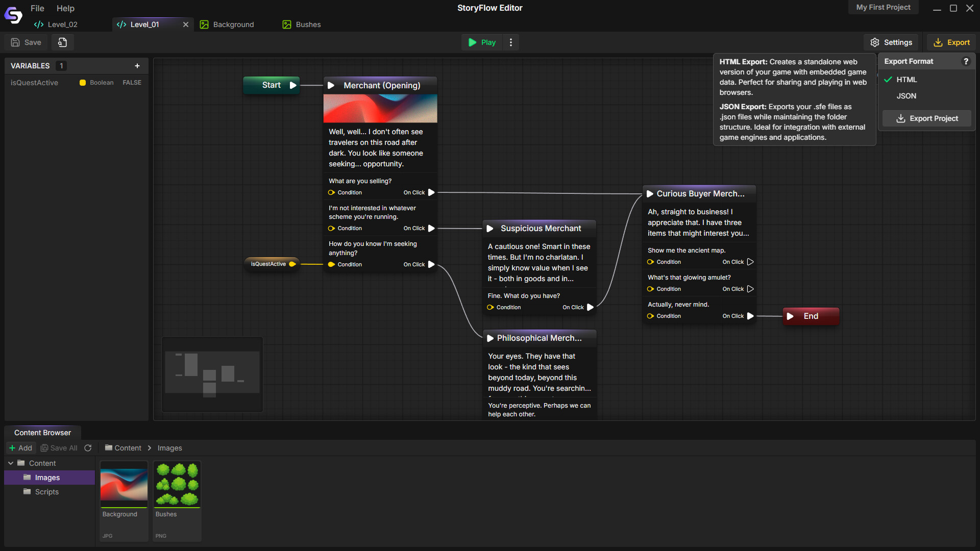Click the yellow Boolean swatch of isQuestActive

[83, 83]
